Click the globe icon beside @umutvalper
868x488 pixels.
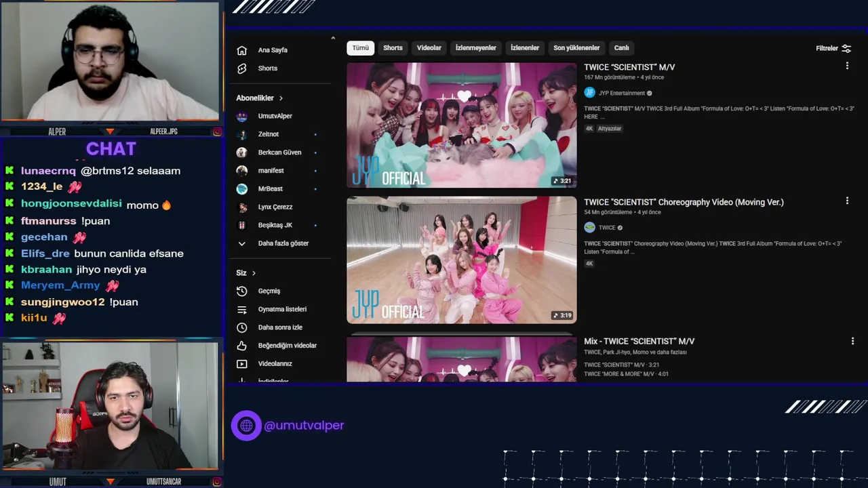pyautogui.click(x=246, y=426)
